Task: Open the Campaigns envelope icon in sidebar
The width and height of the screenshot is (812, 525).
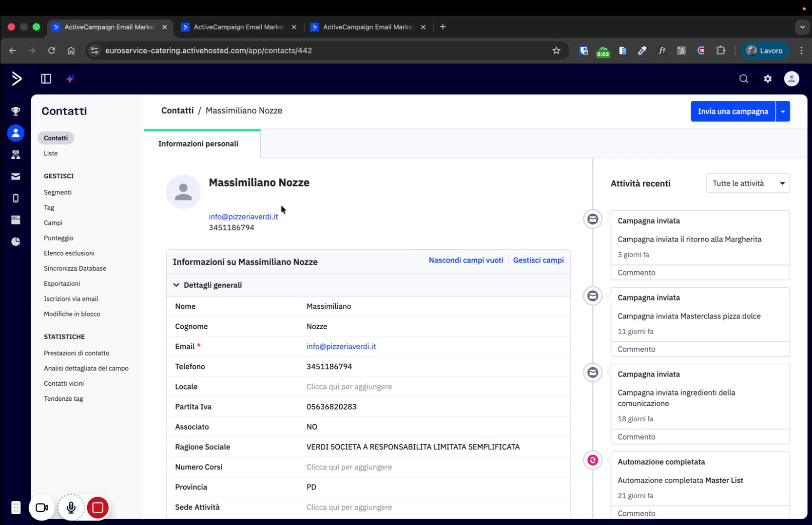Action: (16, 176)
